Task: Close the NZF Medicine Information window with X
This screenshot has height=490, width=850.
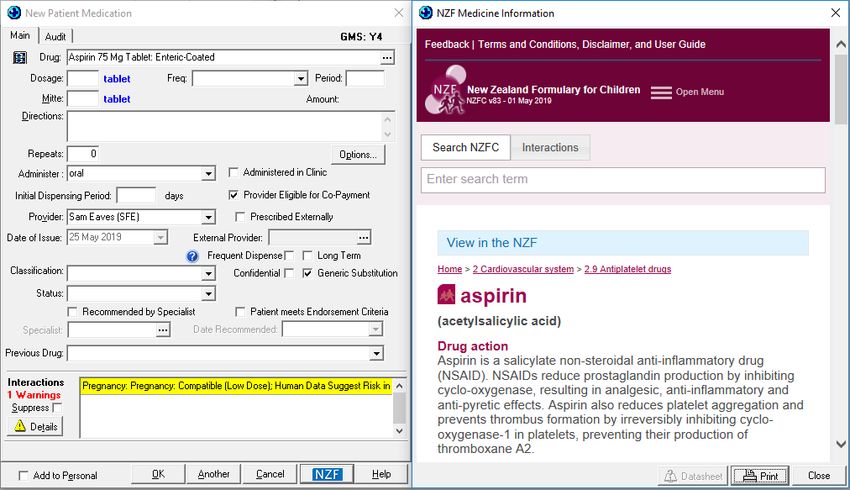Action: point(835,13)
